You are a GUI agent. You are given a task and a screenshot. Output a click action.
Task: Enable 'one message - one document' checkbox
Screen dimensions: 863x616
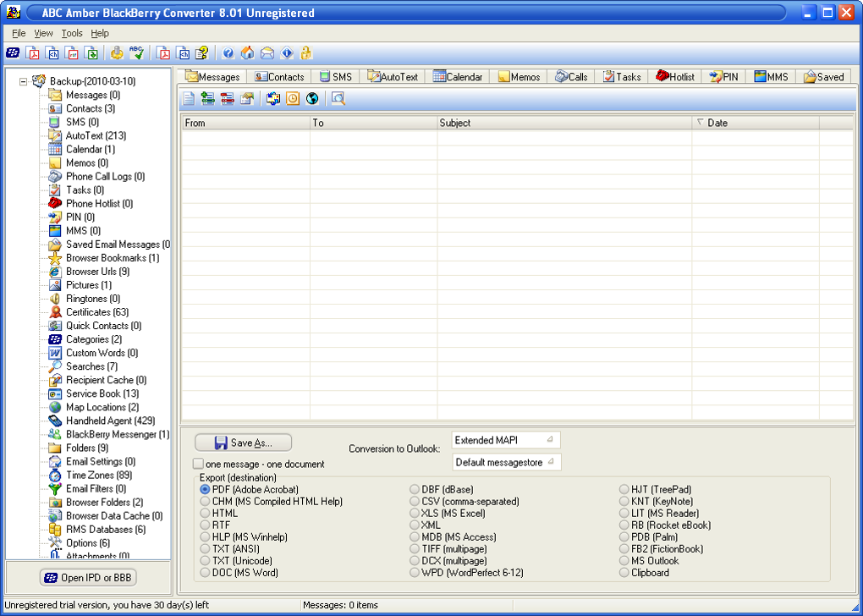(x=198, y=464)
